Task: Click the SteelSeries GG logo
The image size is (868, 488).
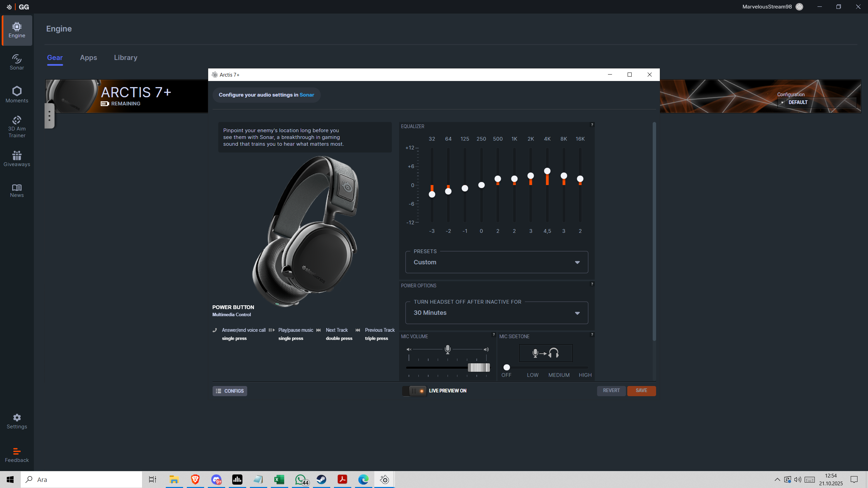Action: (18, 7)
